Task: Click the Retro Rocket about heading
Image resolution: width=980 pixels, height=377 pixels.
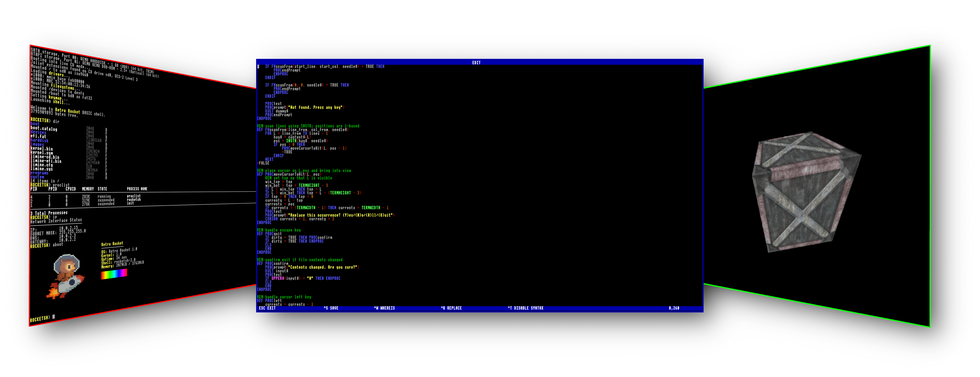Action: [112, 244]
